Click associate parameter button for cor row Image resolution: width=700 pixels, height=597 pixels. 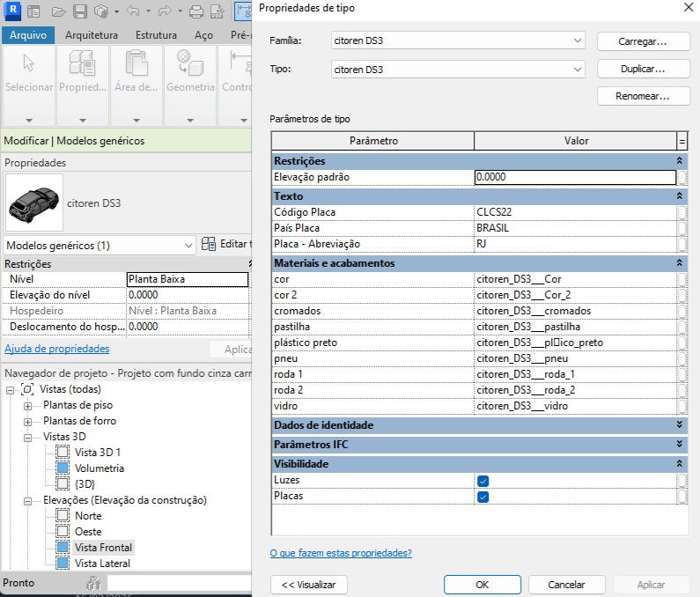pyautogui.click(x=682, y=279)
